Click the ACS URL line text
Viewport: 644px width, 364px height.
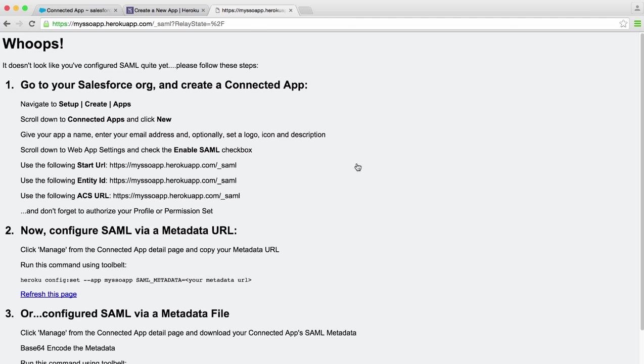pyautogui.click(x=130, y=196)
